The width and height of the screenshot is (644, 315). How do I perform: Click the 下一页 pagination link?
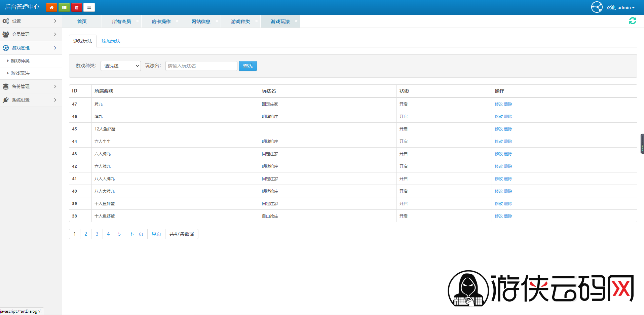(x=136, y=234)
